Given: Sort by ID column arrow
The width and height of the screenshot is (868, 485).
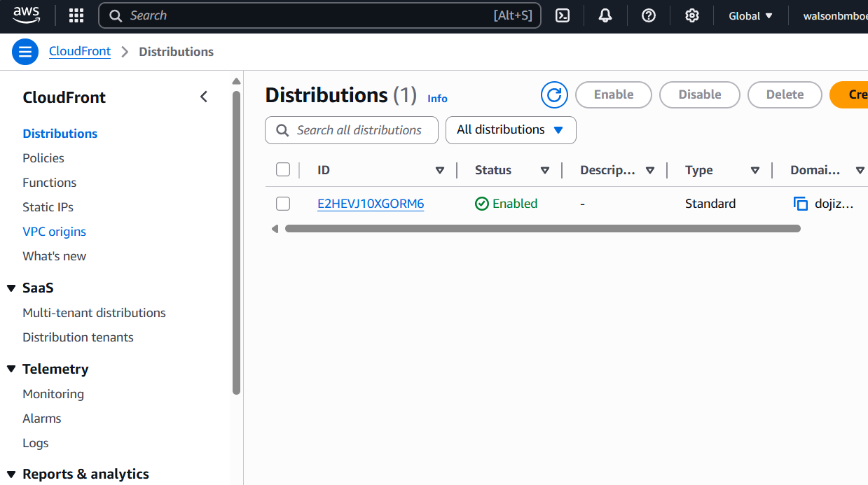Looking at the screenshot, I should pos(440,170).
